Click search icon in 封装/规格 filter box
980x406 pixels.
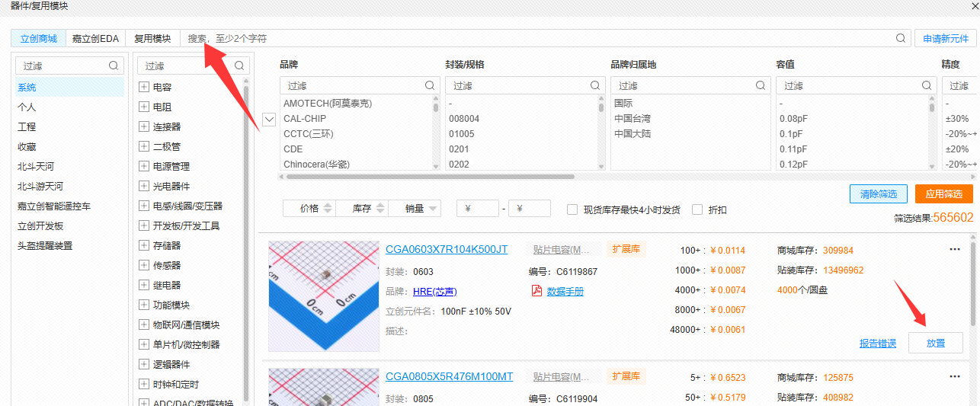(x=595, y=86)
